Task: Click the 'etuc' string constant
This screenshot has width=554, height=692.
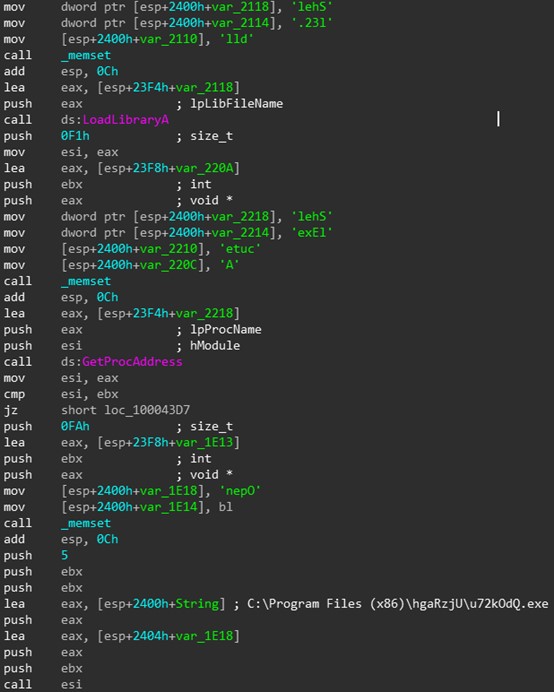Action: click(x=240, y=249)
